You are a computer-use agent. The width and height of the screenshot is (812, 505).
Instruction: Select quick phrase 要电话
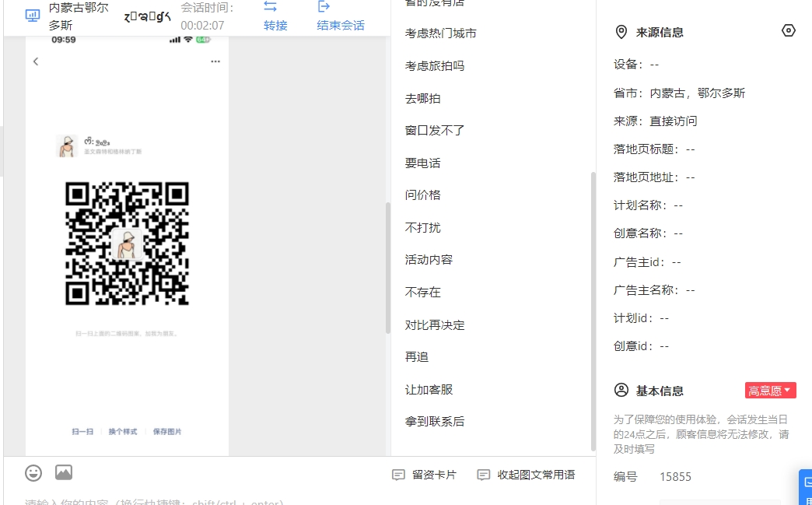(x=422, y=163)
